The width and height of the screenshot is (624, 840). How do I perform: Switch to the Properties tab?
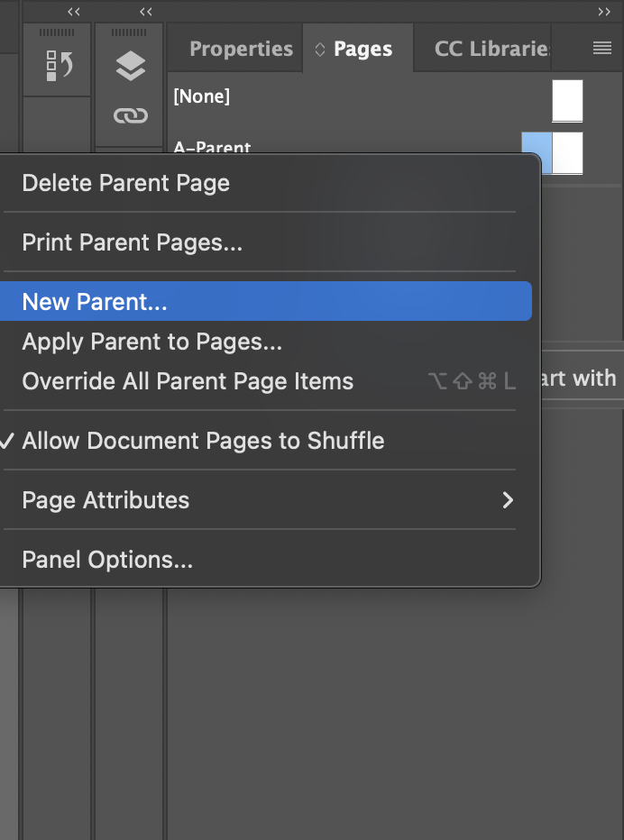(242, 49)
